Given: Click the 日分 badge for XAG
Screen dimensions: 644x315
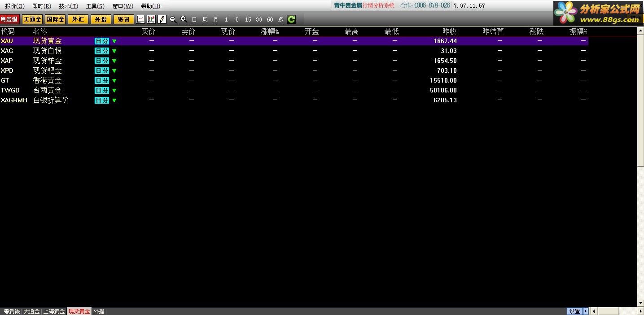Looking at the screenshot, I should point(102,51).
